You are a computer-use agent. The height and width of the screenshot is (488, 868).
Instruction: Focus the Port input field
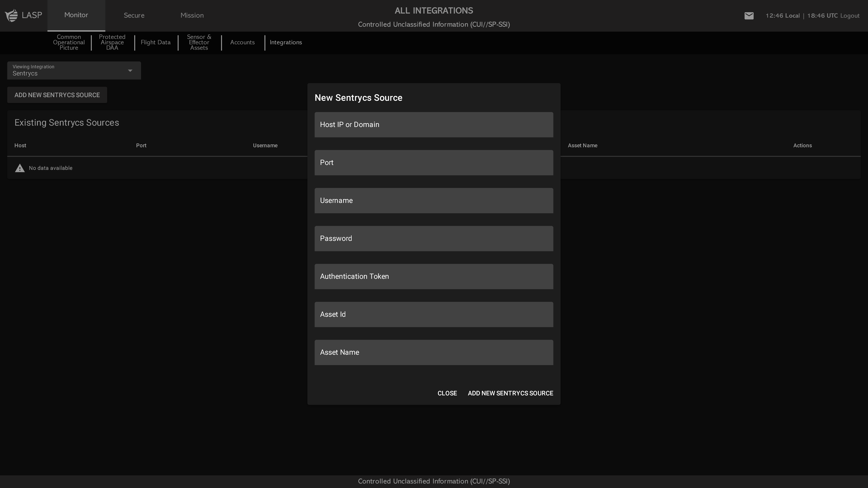pos(434,163)
